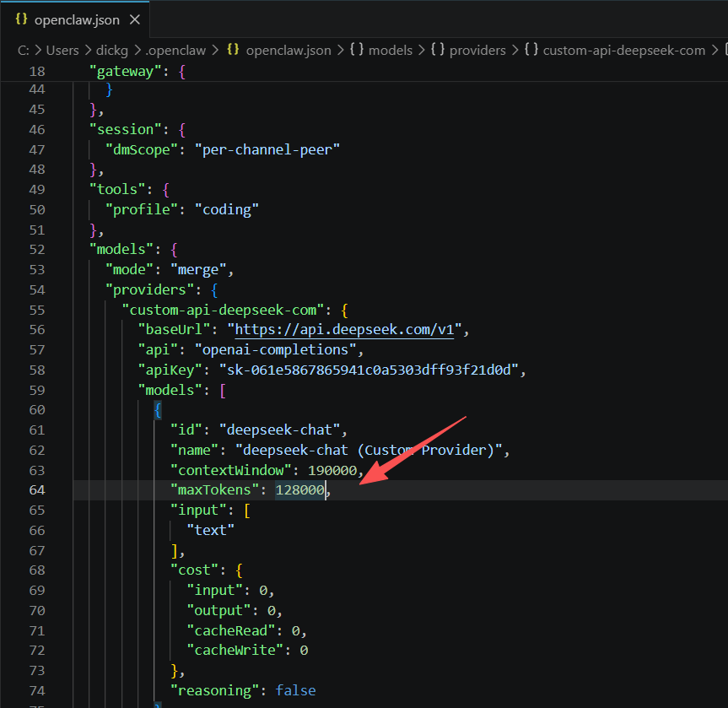This screenshot has width=728, height=708.
Task: Click the "name" key on line 62
Action: coord(194,450)
